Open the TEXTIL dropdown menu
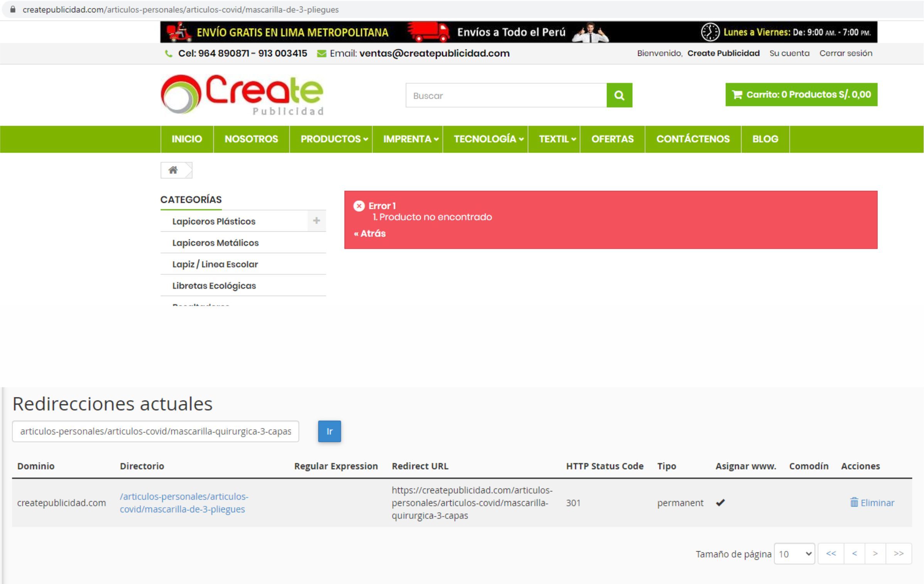Viewport: 924px width, 584px height. [557, 139]
